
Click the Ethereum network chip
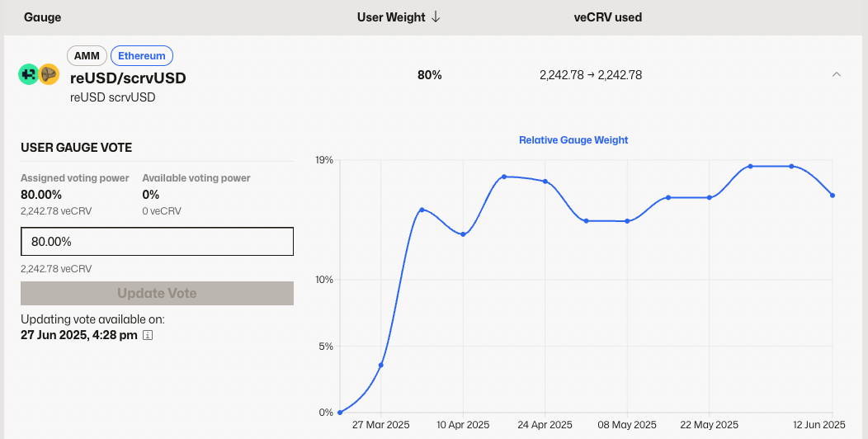tap(142, 56)
